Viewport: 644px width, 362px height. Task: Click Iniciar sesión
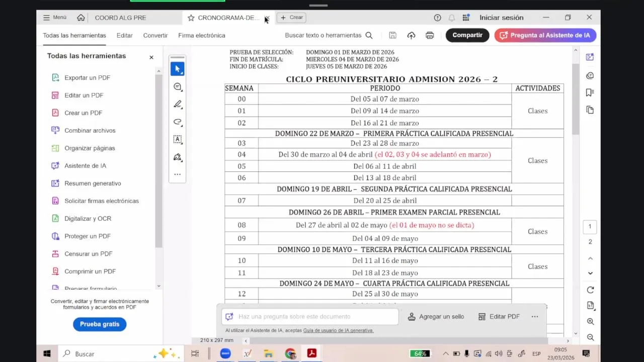501,18
